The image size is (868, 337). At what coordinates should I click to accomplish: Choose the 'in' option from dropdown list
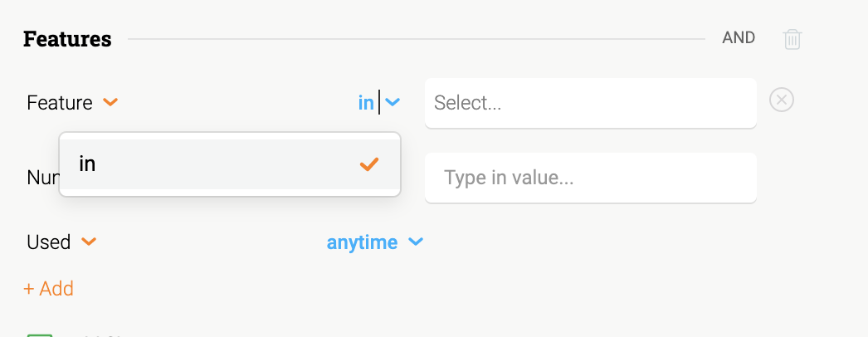tap(230, 164)
